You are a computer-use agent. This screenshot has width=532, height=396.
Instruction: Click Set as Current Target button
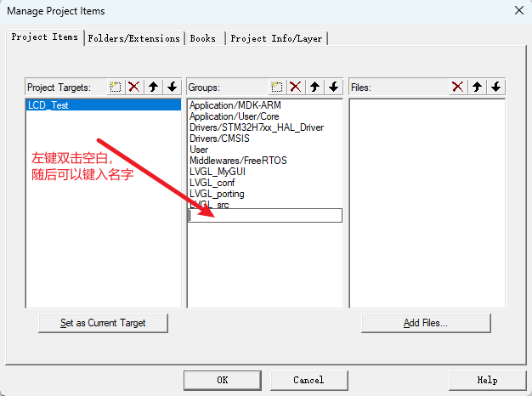coord(103,323)
